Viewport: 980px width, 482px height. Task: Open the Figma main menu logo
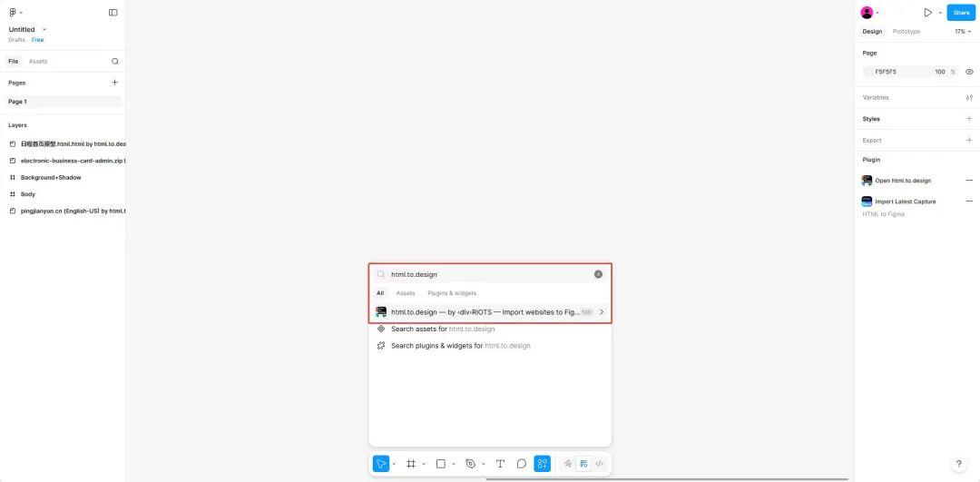13,13
